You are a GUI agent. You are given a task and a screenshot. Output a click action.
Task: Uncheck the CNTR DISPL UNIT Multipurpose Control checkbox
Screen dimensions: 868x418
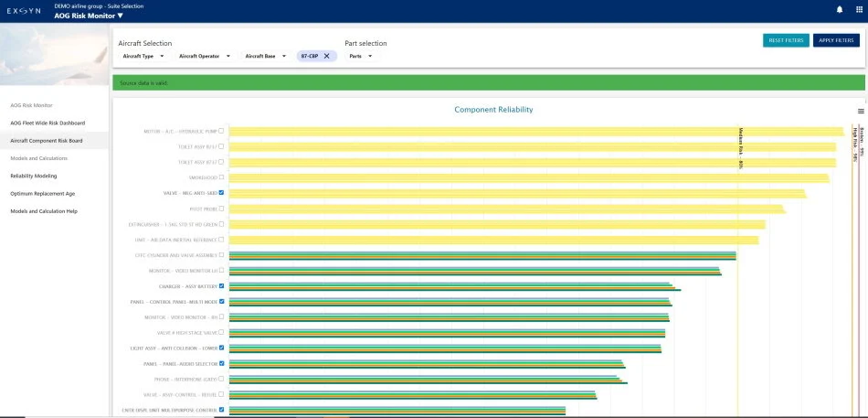221,410
